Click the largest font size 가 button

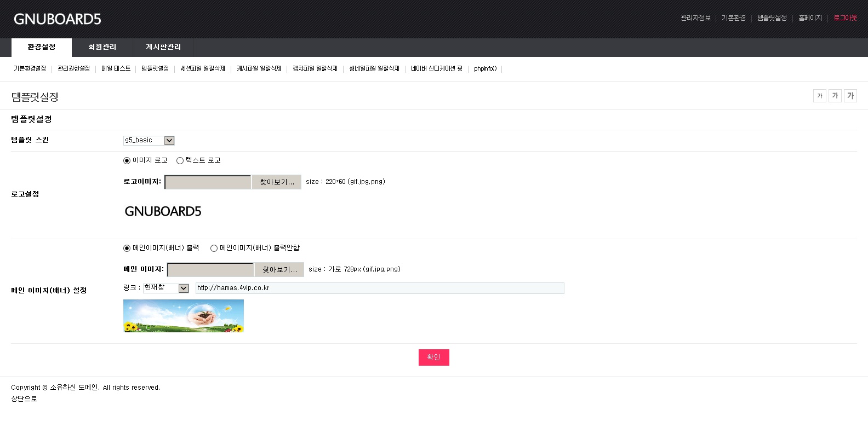tap(850, 96)
